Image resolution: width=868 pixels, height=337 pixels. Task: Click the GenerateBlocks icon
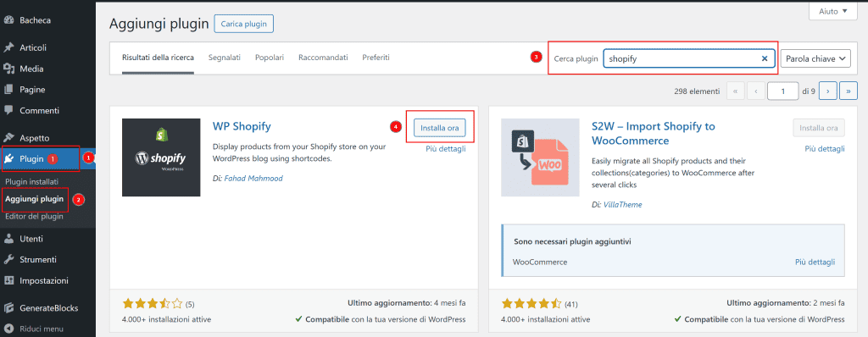click(x=8, y=308)
